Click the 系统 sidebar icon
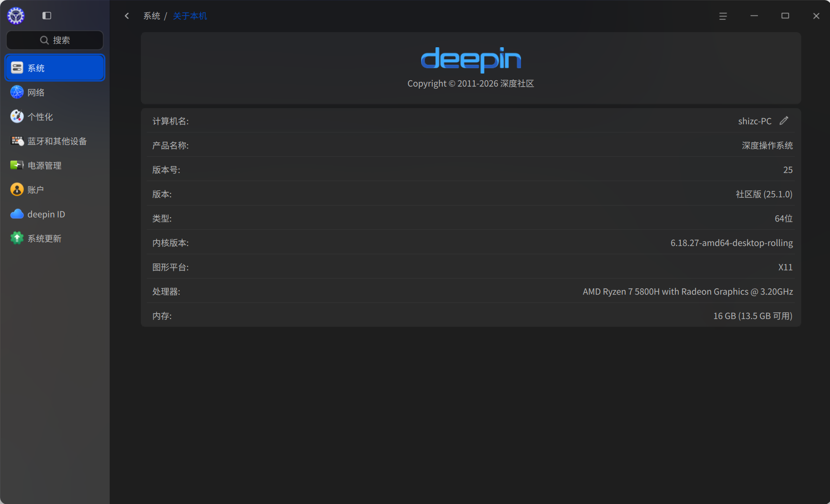Image resolution: width=830 pixels, height=504 pixels. [x=17, y=68]
